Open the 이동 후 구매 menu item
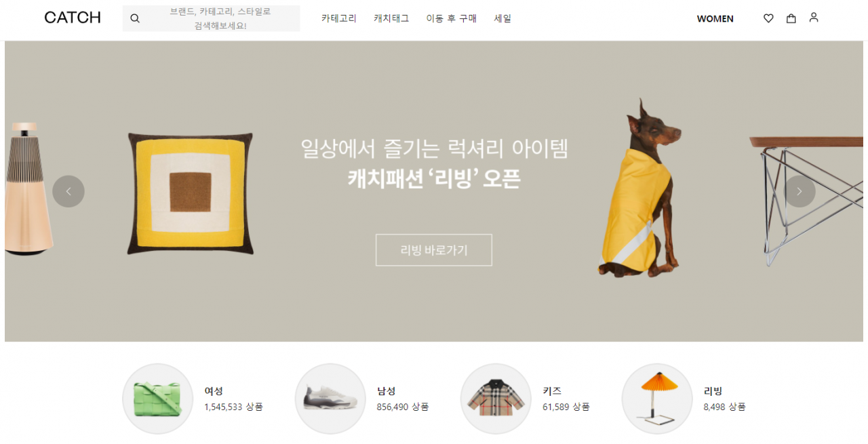 pos(452,18)
